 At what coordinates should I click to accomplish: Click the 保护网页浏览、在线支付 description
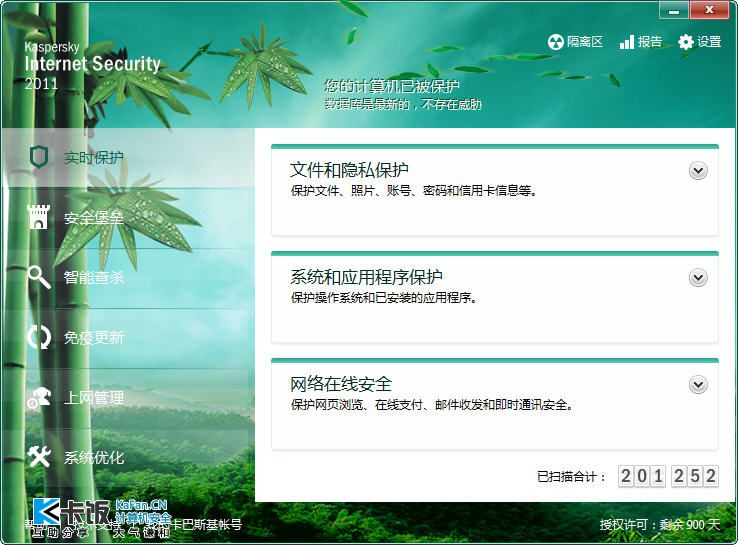(x=432, y=405)
